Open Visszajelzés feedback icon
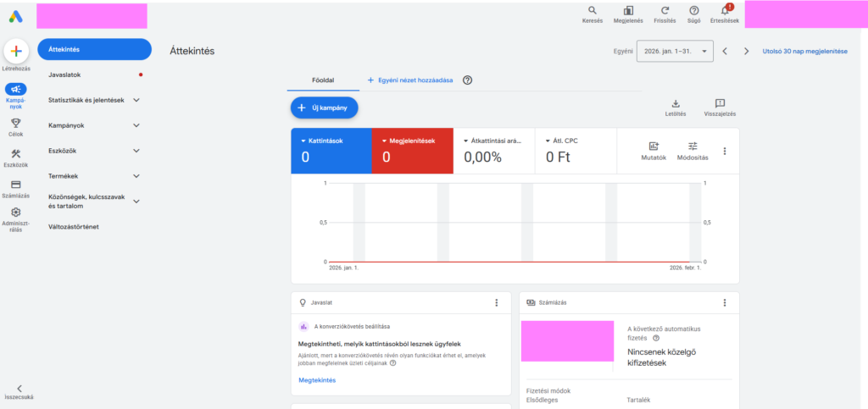The image size is (868, 409). pyautogui.click(x=720, y=103)
